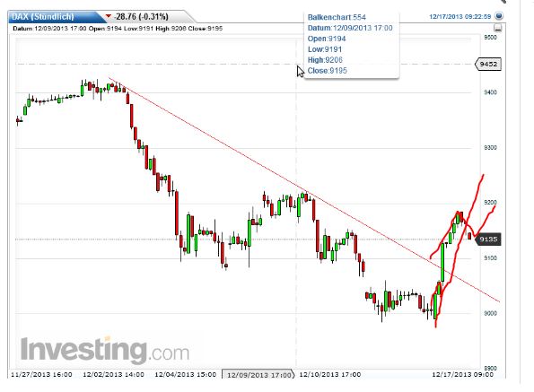Click the 12/02/2013 14:00 axis date
534x392 pixels.
pyautogui.click(x=113, y=374)
